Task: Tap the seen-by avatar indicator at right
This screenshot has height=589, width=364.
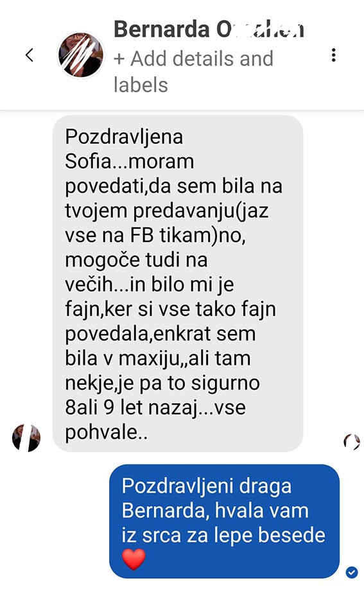Action: click(x=352, y=441)
